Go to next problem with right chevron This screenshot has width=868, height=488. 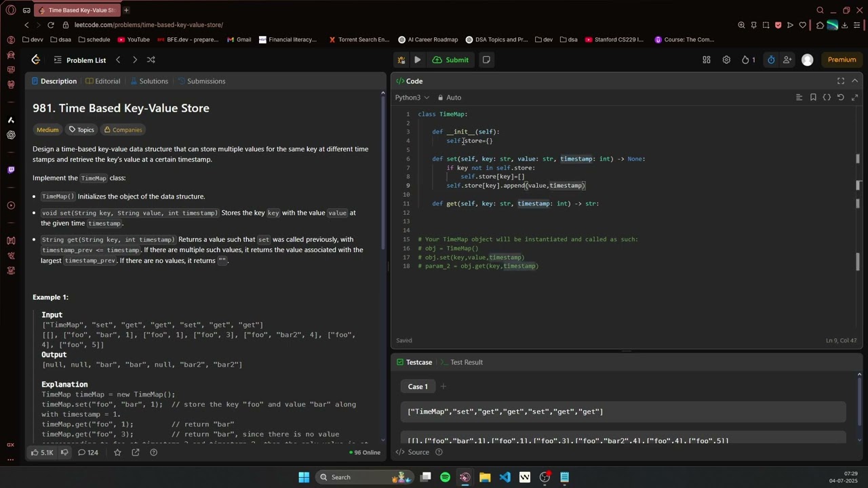[x=134, y=60]
